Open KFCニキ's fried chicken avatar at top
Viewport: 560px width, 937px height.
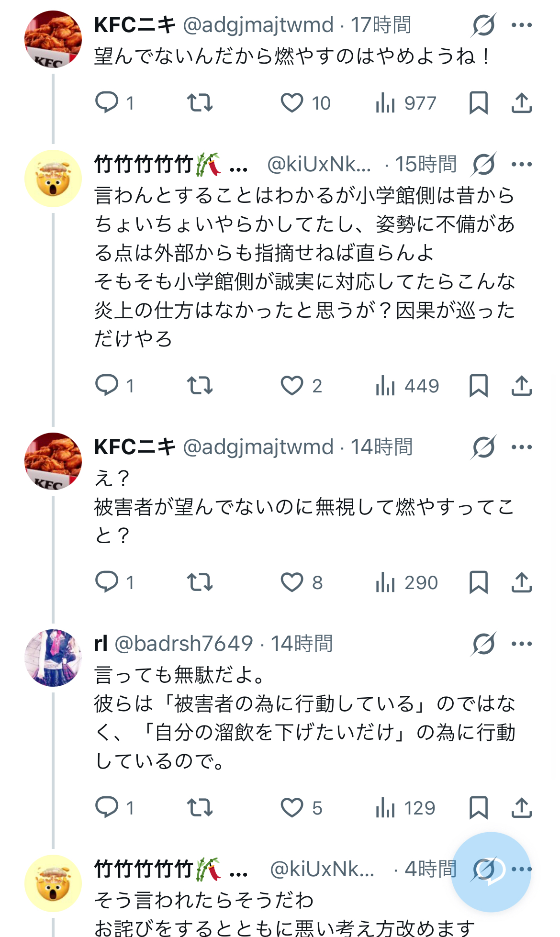tap(53, 39)
